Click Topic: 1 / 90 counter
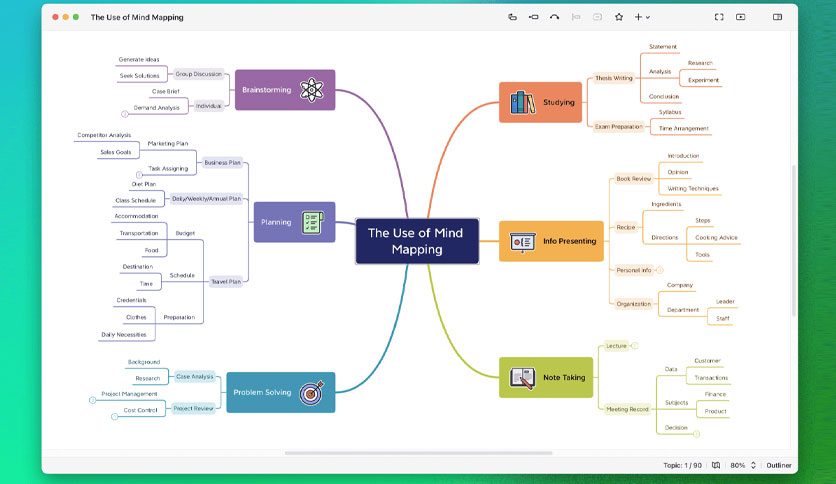Image resolution: width=836 pixels, height=484 pixels. [x=682, y=465]
